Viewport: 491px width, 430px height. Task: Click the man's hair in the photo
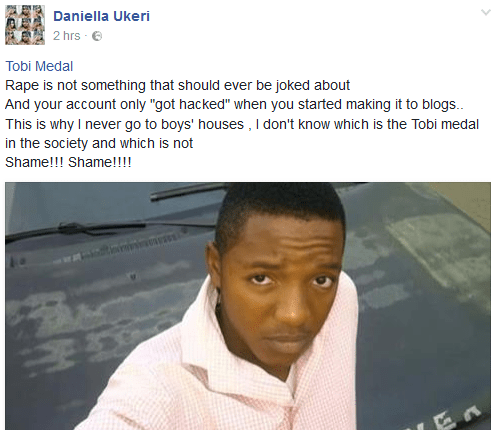280,208
